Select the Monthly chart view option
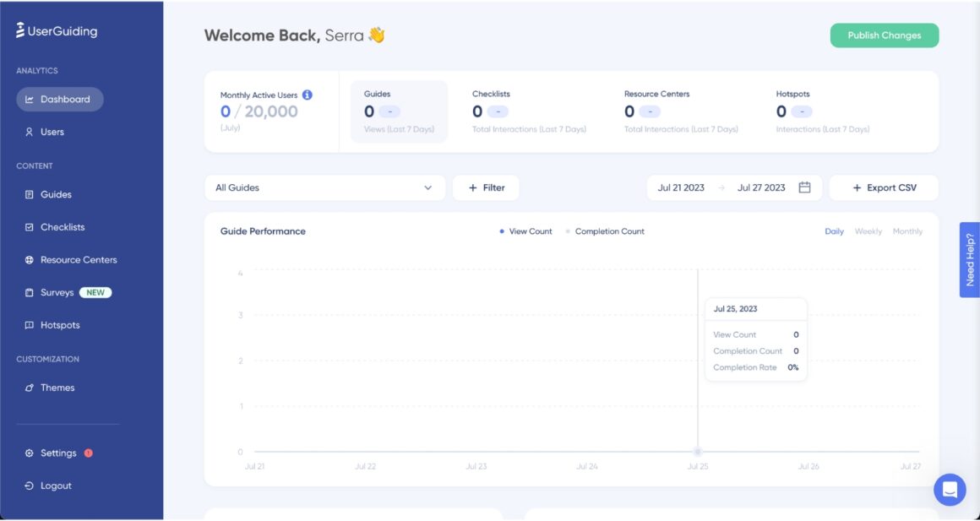 click(907, 231)
